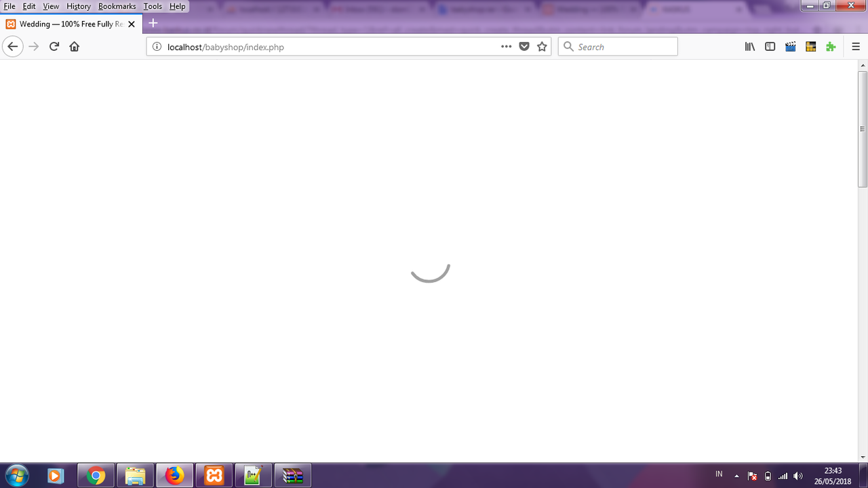Go back to the previous page
The width and height of the screenshot is (868, 488).
(12, 47)
